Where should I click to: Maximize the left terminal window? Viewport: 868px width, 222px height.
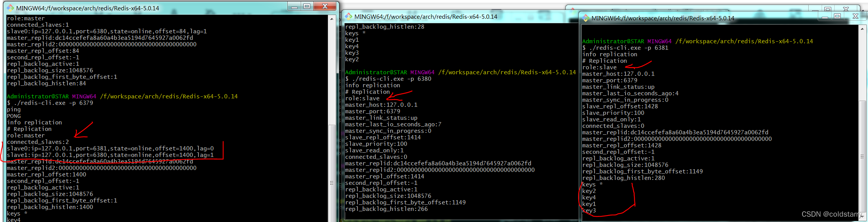(x=306, y=7)
